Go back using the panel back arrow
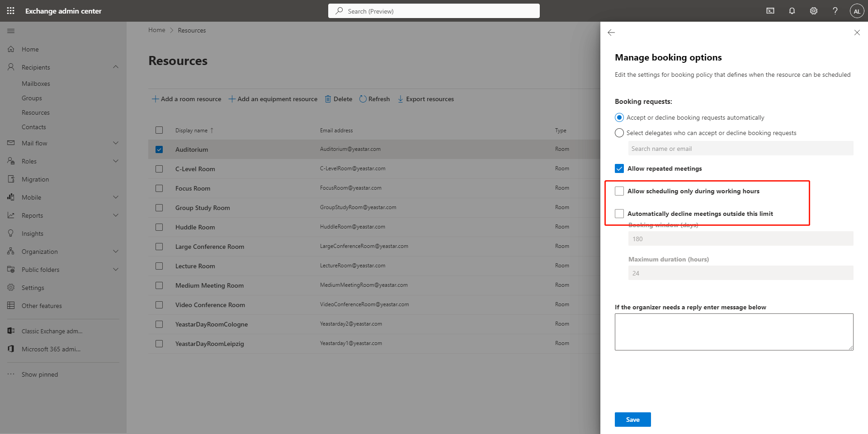This screenshot has width=868, height=434. pos(611,33)
